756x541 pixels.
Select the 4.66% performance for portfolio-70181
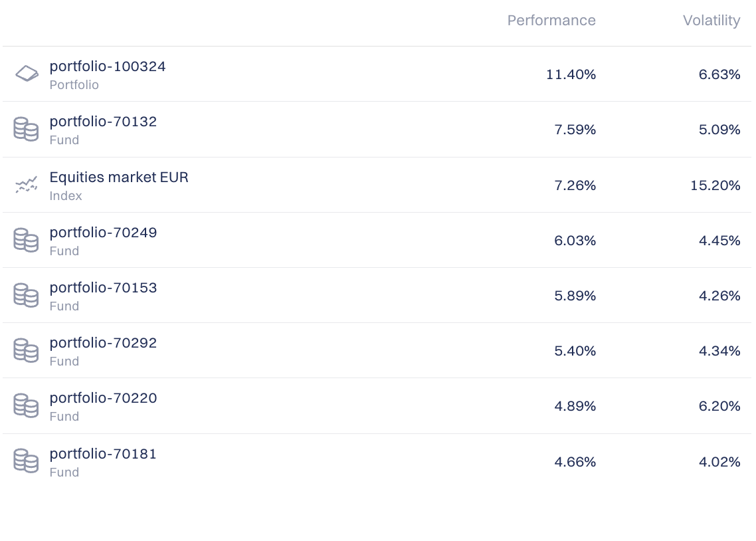click(575, 462)
